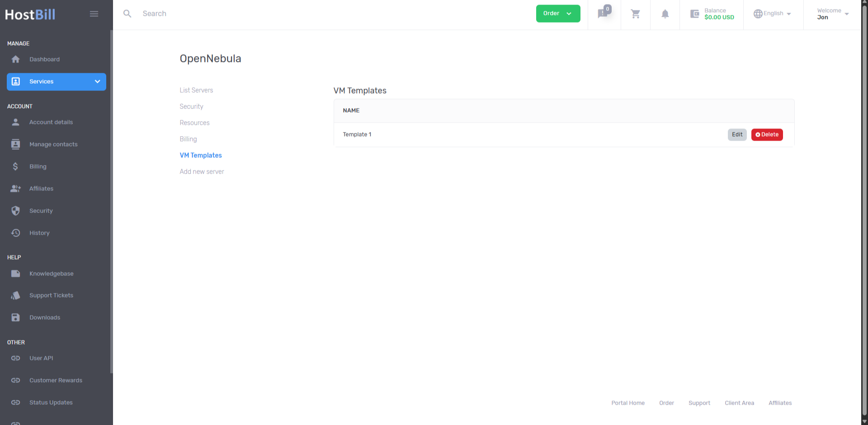Click the Billing dollar icon
The height and width of the screenshot is (425, 868).
[x=16, y=166]
